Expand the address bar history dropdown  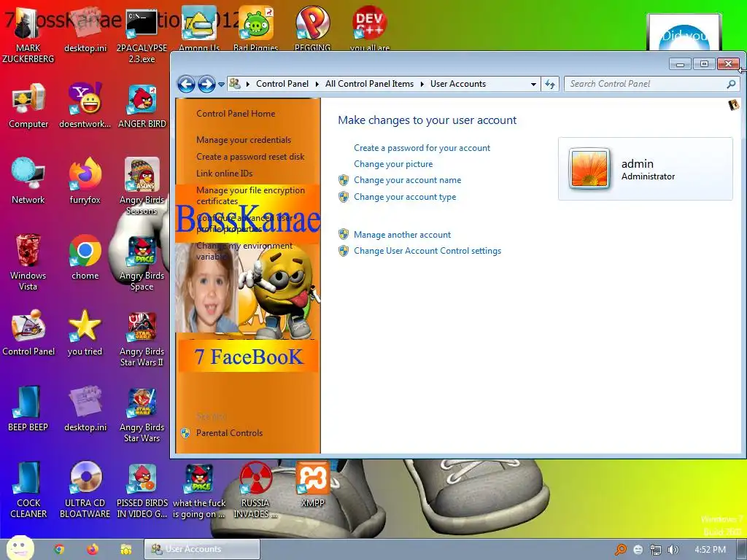pos(533,85)
